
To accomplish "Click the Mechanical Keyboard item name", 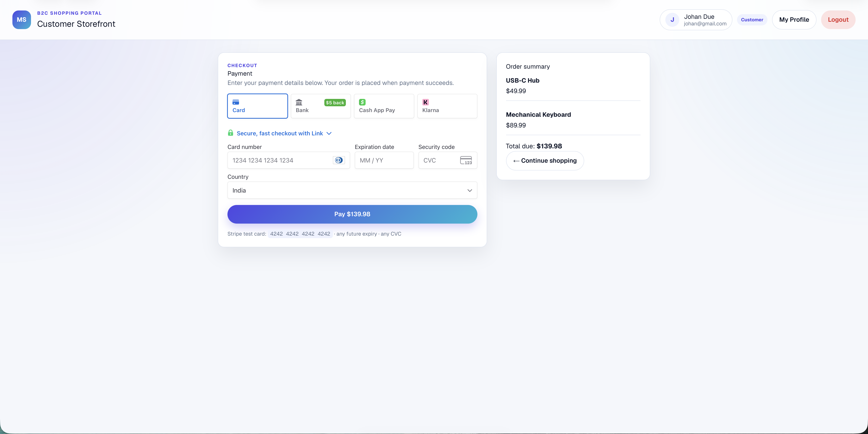I will pyautogui.click(x=538, y=115).
